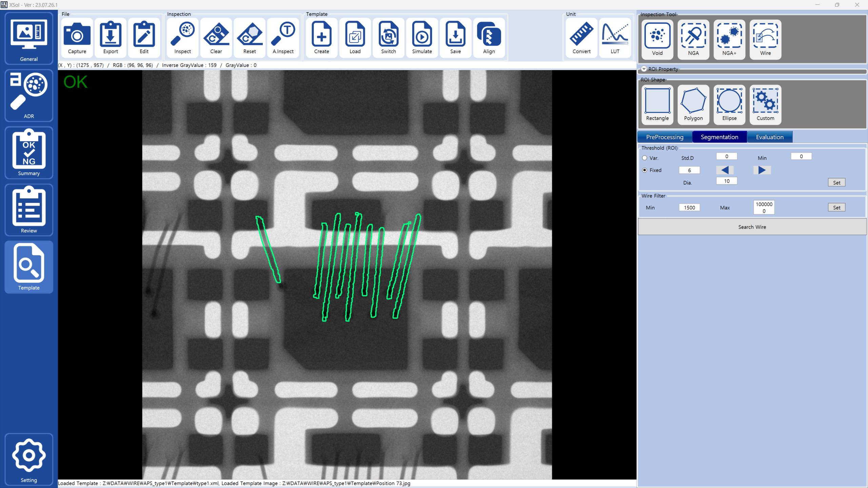Select the Var. threshold radio button

click(x=645, y=158)
